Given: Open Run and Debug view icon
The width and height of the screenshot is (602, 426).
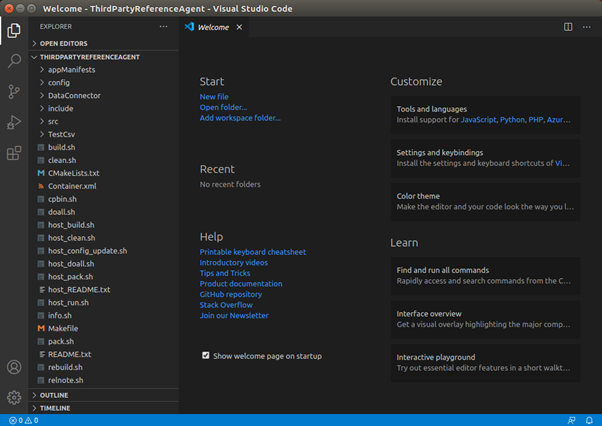Looking at the screenshot, I should tap(14, 122).
